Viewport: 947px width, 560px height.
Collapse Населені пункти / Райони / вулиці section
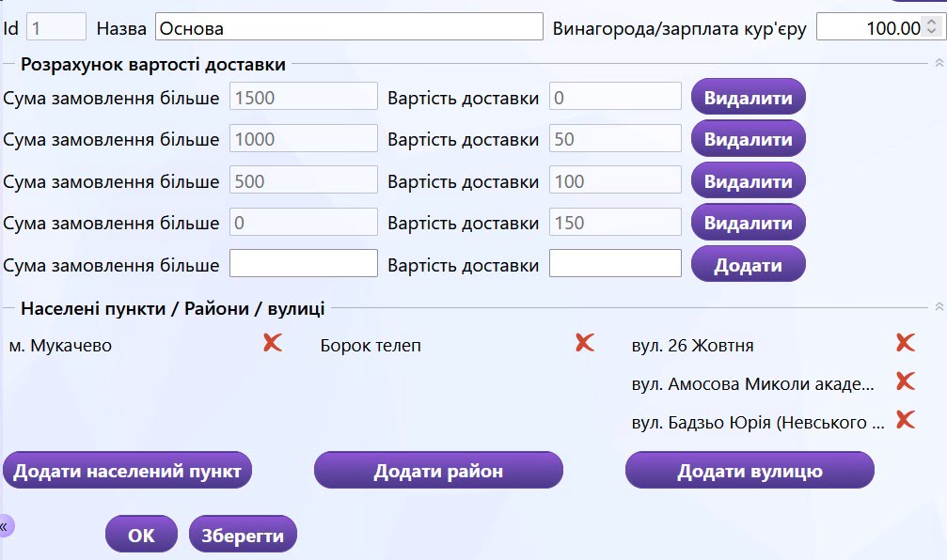(x=939, y=306)
